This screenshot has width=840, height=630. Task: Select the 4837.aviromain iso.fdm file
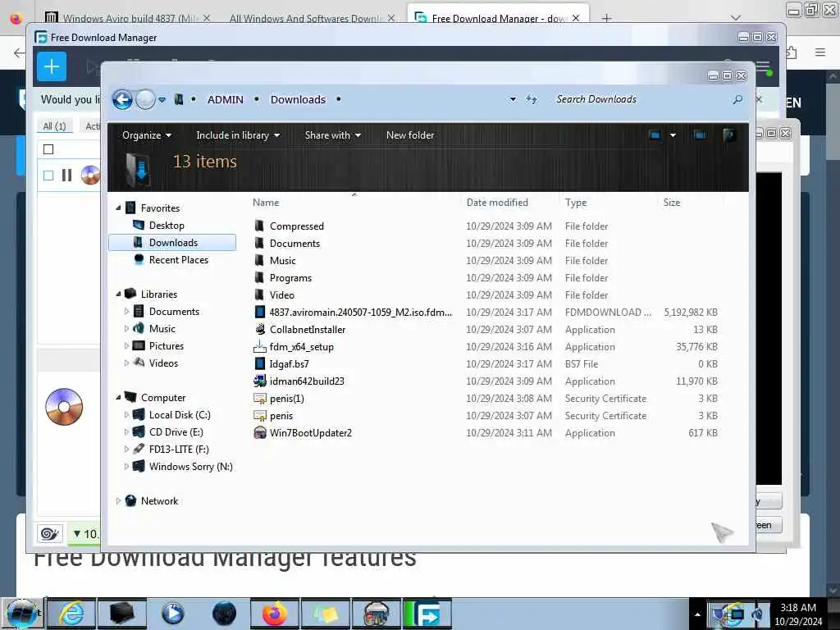coord(361,313)
